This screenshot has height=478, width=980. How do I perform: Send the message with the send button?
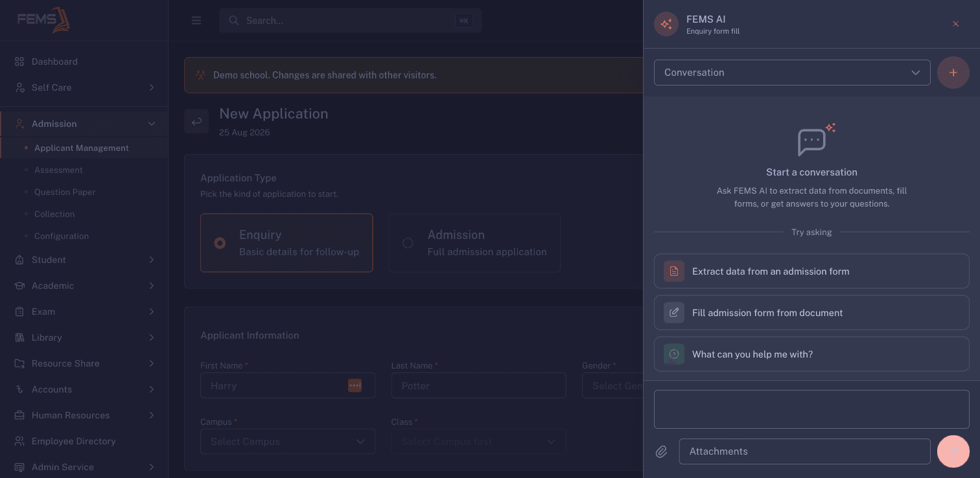click(953, 451)
